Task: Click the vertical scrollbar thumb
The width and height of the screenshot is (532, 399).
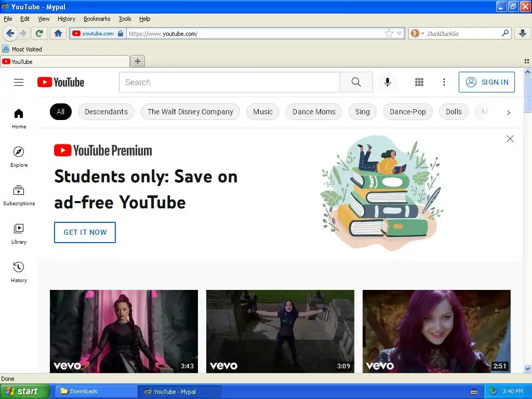Action: pos(527,94)
